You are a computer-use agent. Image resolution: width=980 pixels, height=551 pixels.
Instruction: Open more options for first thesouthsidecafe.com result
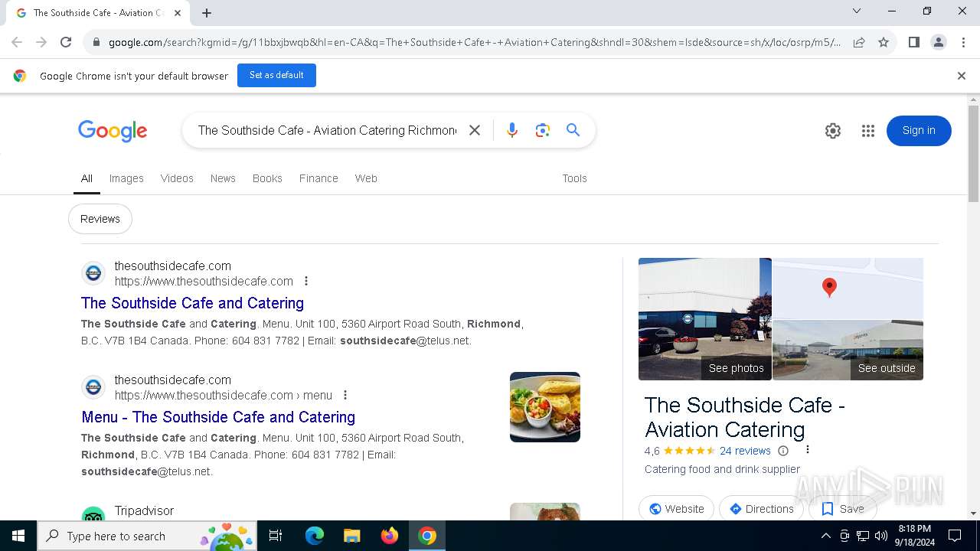tap(306, 281)
